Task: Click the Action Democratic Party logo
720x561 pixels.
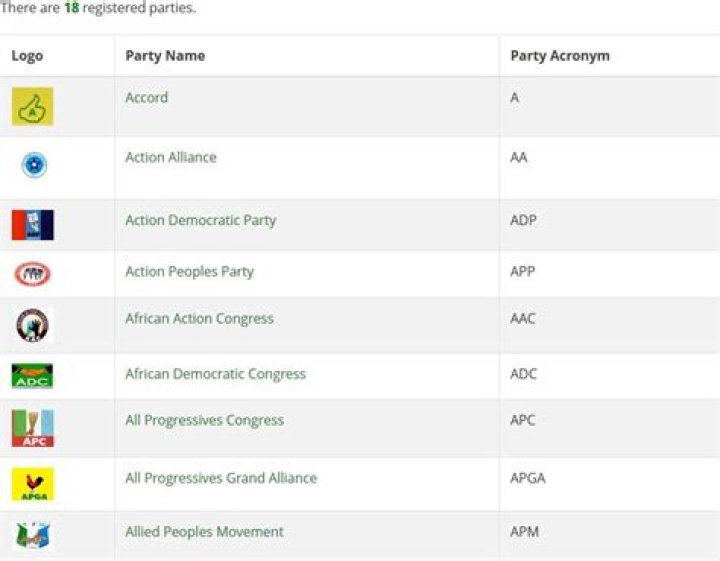Action: click(x=32, y=225)
